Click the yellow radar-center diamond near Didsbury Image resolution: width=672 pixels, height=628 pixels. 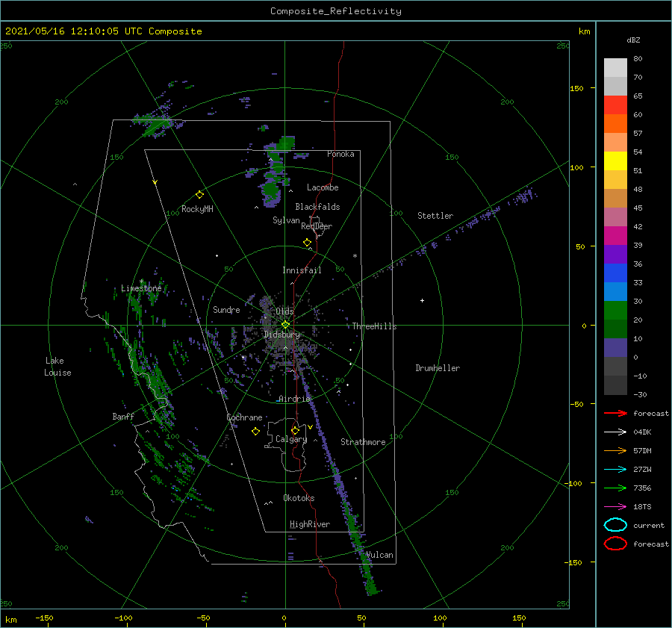point(285,325)
